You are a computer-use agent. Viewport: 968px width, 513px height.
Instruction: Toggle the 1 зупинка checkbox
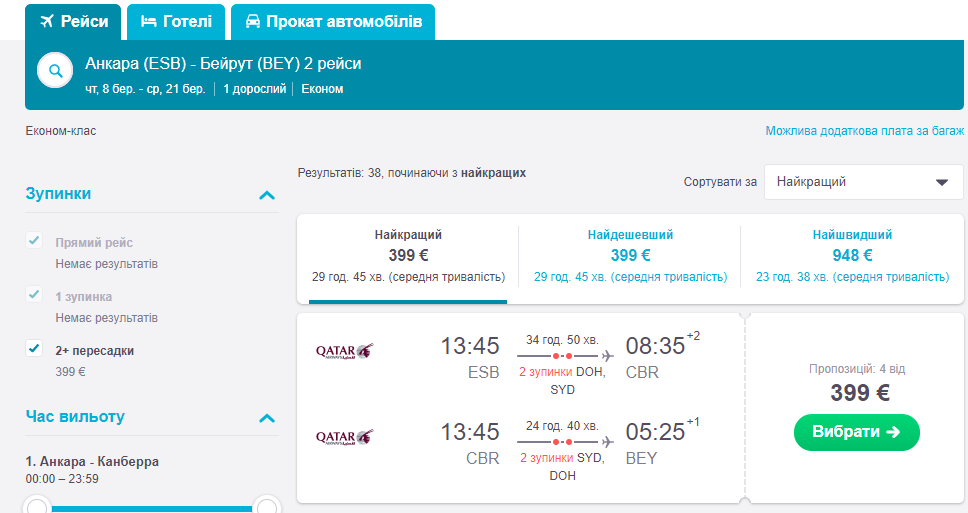point(35,295)
